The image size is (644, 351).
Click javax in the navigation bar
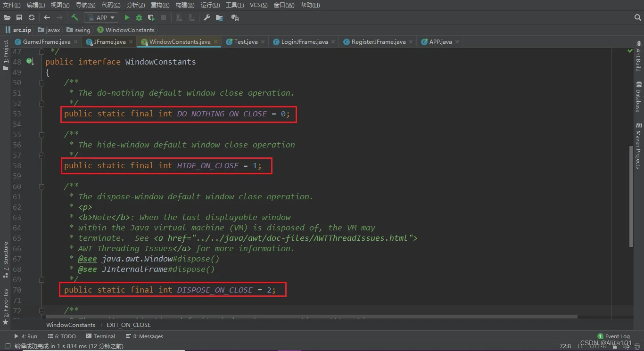[x=49, y=30]
